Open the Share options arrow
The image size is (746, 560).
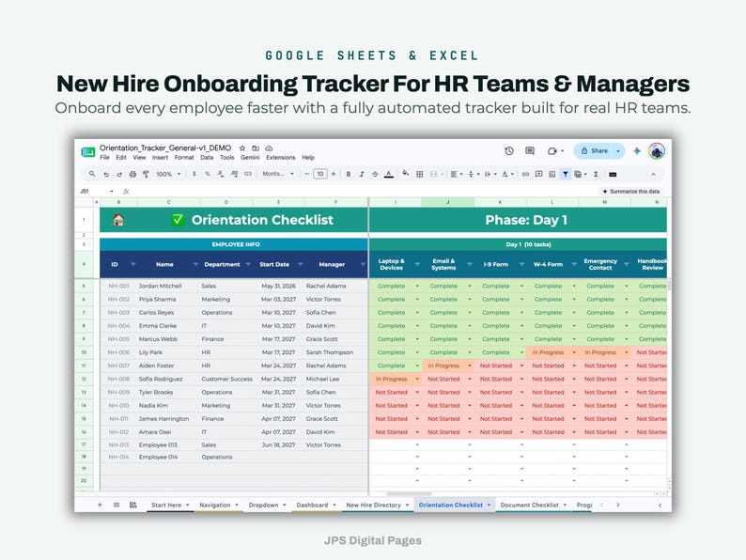click(618, 151)
